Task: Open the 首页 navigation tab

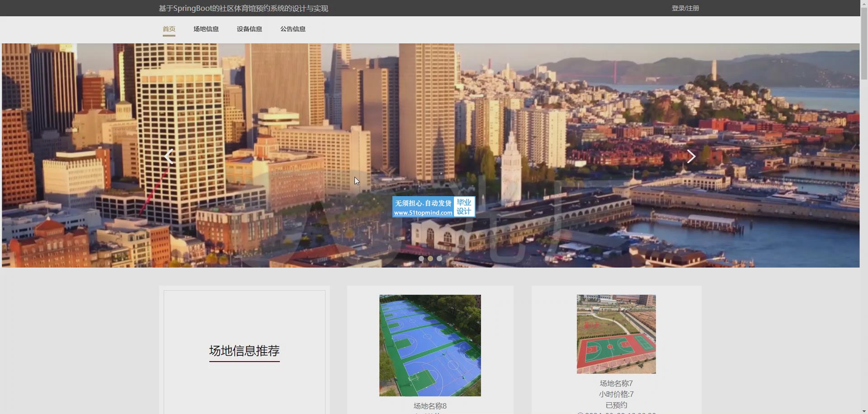Action: (x=169, y=29)
